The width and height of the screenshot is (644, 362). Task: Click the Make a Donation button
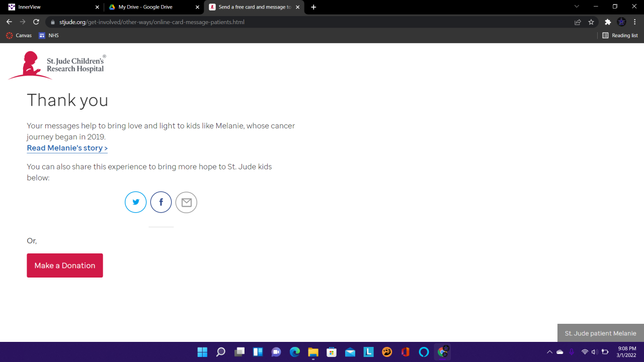pos(65,265)
